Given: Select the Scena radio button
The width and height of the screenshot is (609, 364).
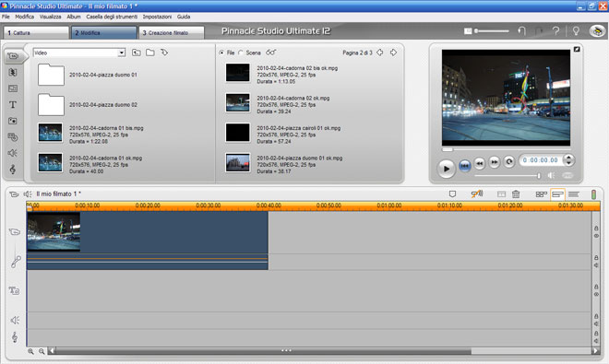Looking at the screenshot, I should tap(241, 53).
